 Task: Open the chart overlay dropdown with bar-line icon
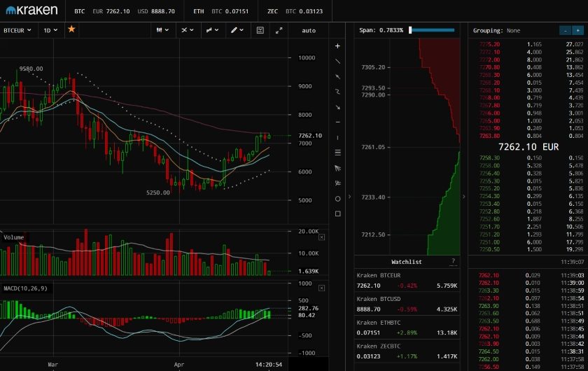212,30
